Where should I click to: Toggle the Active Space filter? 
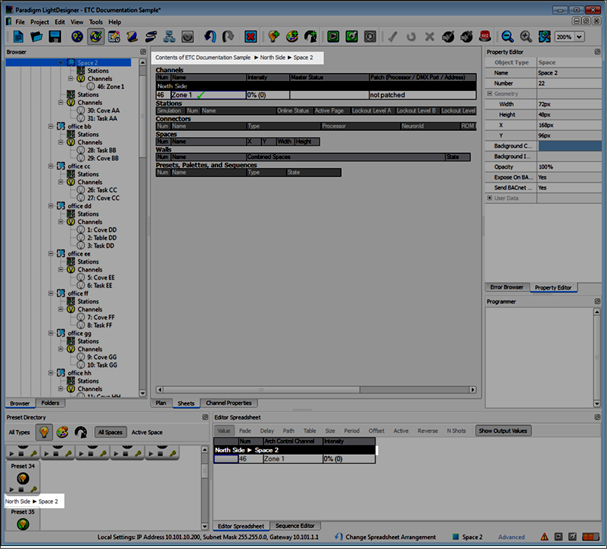[147, 432]
